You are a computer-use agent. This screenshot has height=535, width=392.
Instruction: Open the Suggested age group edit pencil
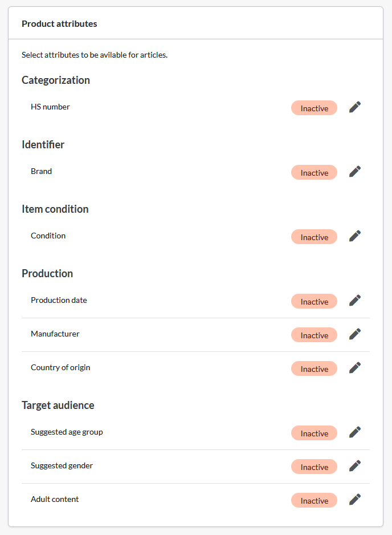(355, 432)
